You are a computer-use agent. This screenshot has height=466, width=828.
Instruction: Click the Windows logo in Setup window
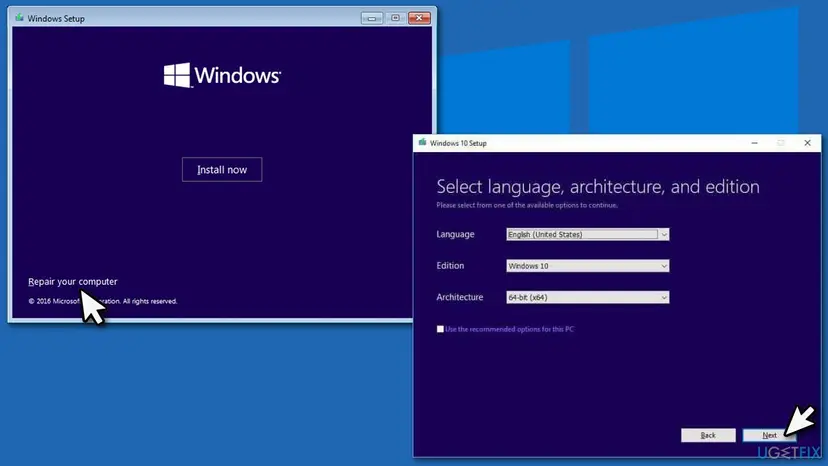click(222, 76)
